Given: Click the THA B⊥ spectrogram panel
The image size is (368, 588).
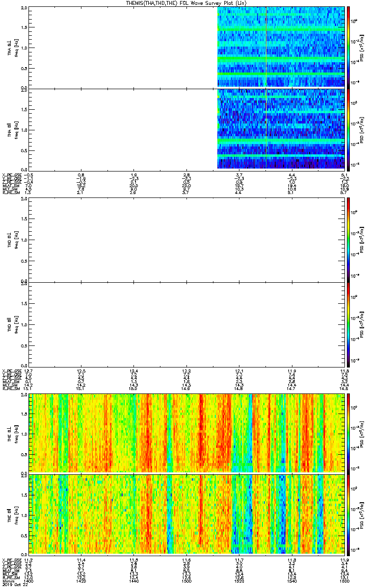Looking at the screenshot, I should coord(186,47).
